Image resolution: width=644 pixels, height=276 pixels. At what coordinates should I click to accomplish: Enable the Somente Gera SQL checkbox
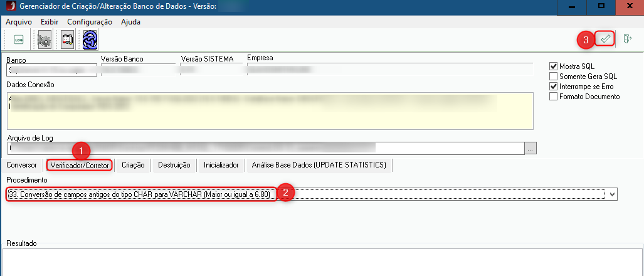[553, 77]
